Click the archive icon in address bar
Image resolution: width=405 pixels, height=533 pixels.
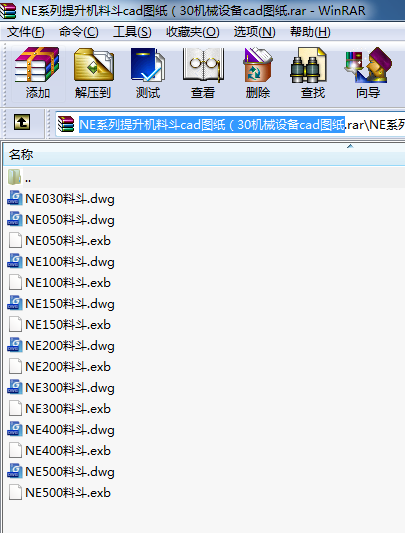66,124
